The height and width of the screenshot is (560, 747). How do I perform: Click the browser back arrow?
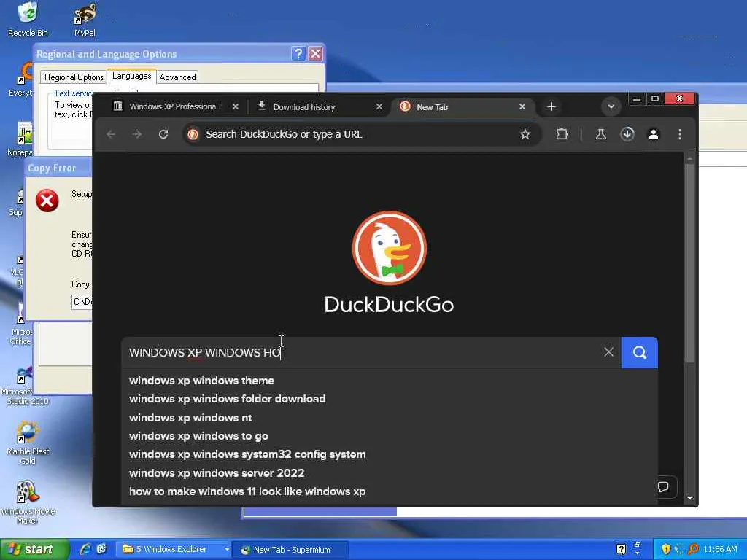click(111, 134)
